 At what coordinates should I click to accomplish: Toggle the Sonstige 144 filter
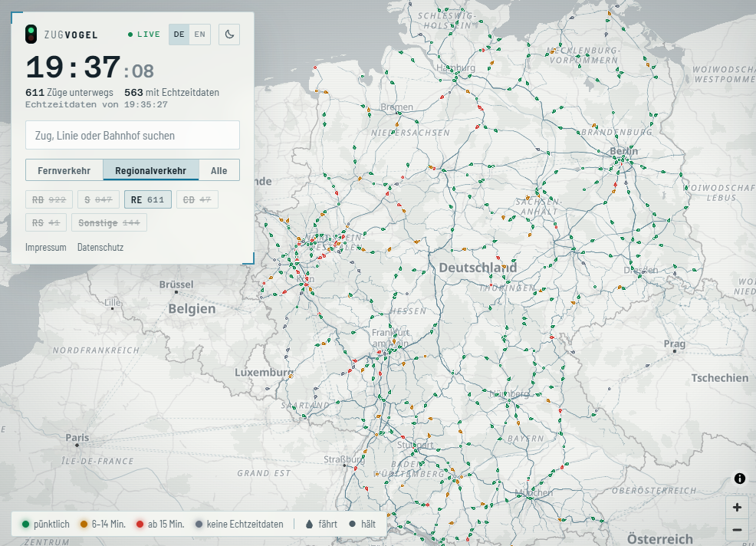109,223
